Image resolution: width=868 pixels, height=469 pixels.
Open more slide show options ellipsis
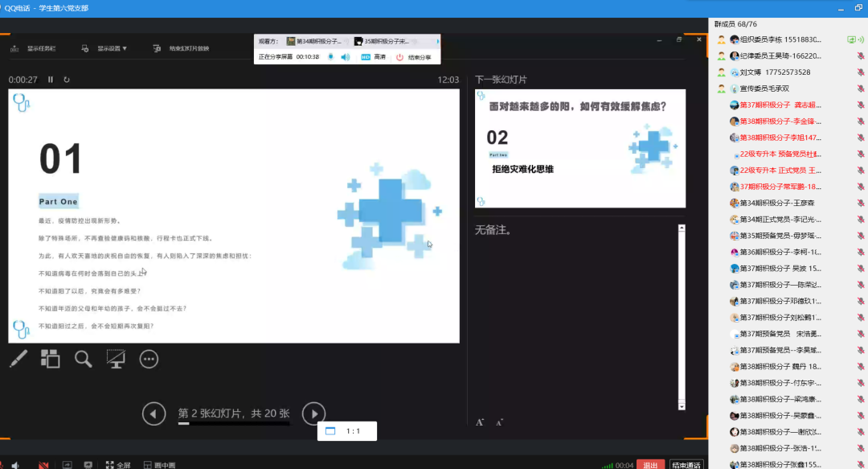(149, 359)
